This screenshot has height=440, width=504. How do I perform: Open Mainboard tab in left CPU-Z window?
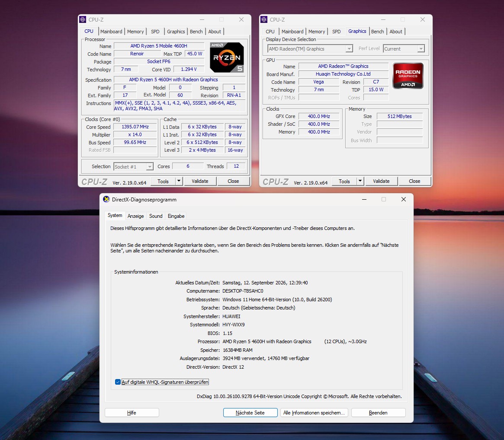(111, 32)
